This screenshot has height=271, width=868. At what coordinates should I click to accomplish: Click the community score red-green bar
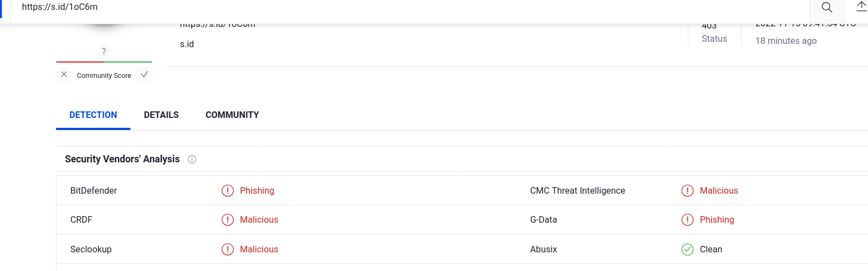point(104,62)
